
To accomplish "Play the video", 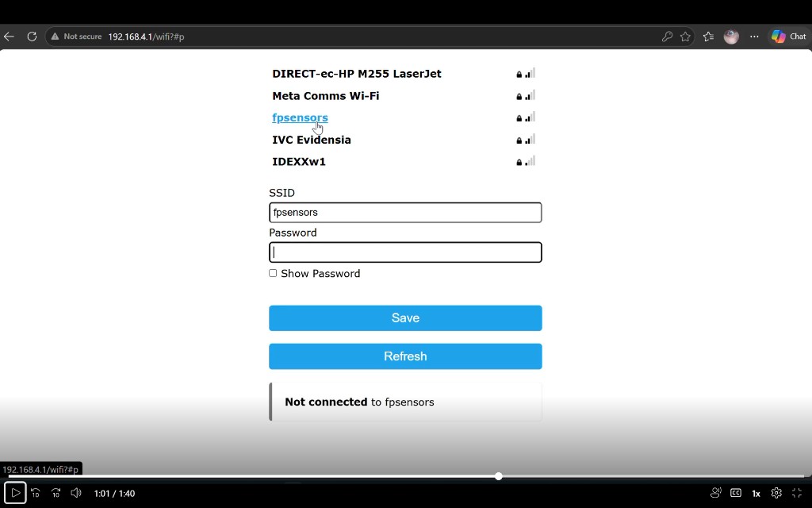I will click(x=16, y=493).
